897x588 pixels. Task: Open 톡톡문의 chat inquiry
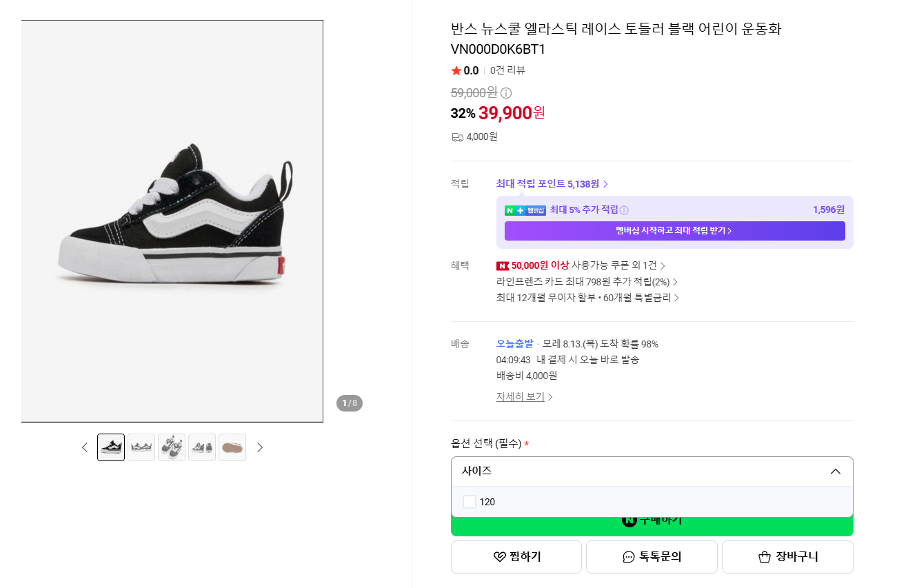652,557
